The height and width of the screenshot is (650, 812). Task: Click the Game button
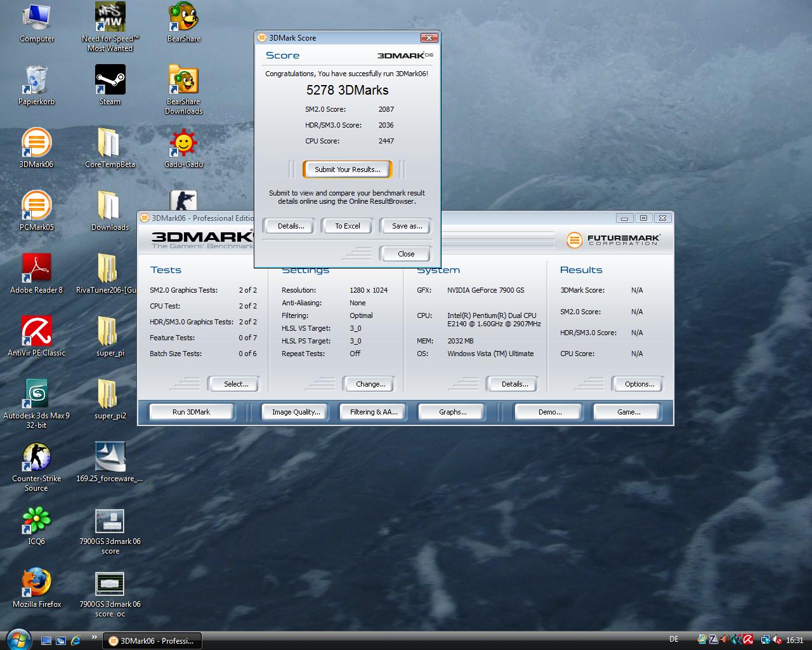coord(628,412)
